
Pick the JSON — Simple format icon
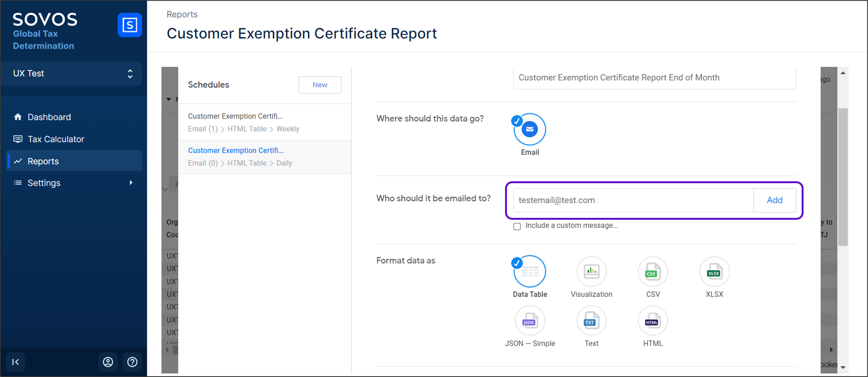click(x=530, y=321)
